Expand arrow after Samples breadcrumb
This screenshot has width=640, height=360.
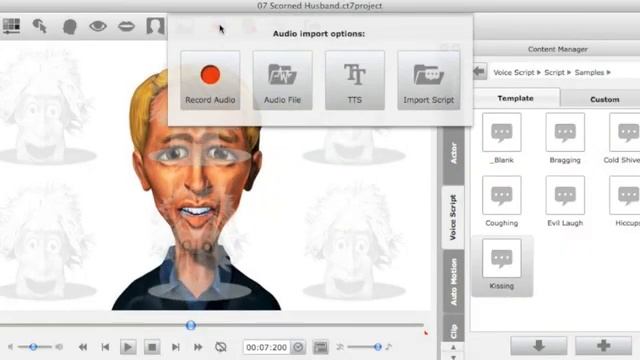coord(609,73)
